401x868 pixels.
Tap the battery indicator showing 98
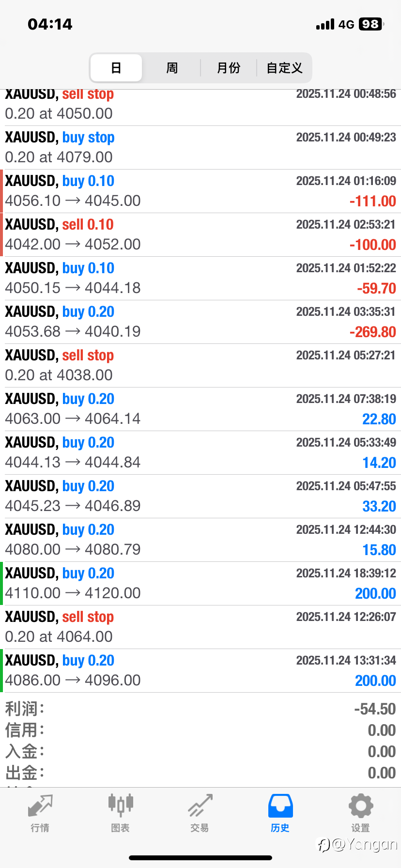[371, 24]
